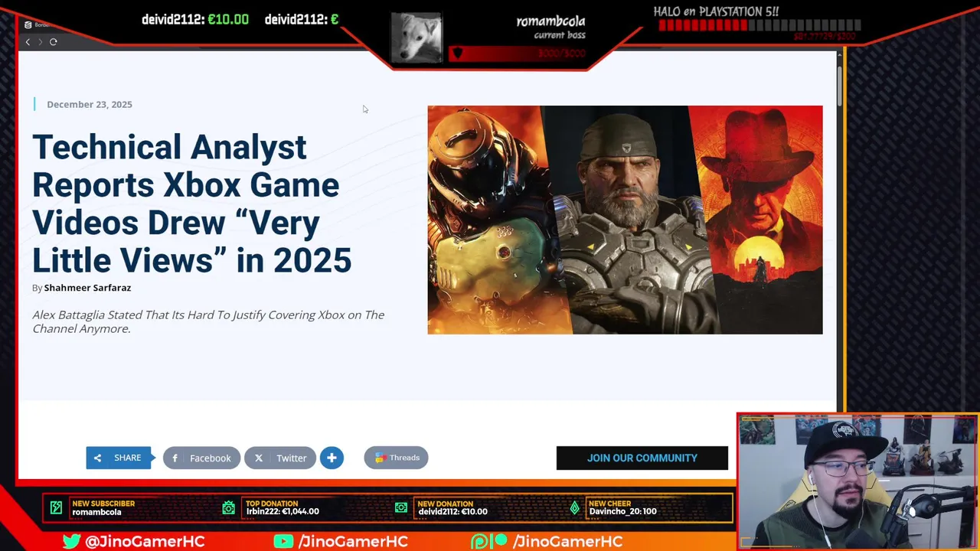Click the Patreon icon in footer
Image resolution: width=980 pixels, height=551 pixels.
pos(489,541)
